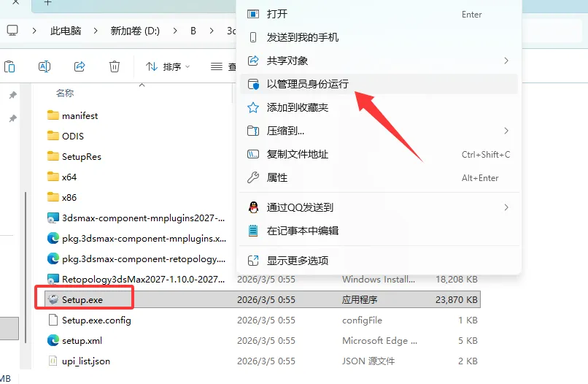The image size is (588, 384).
Task: Click the manifest folder icon
Action: [x=53, y=115]
